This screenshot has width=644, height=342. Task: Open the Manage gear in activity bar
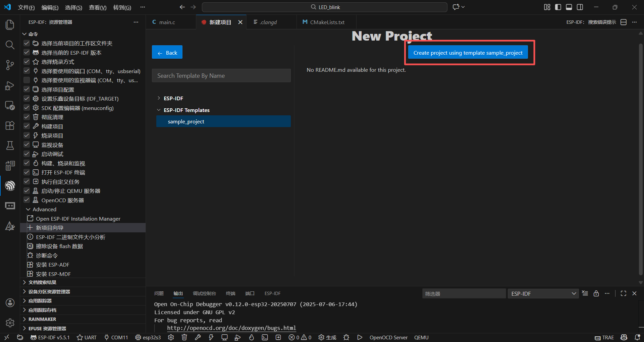[10, 323]
